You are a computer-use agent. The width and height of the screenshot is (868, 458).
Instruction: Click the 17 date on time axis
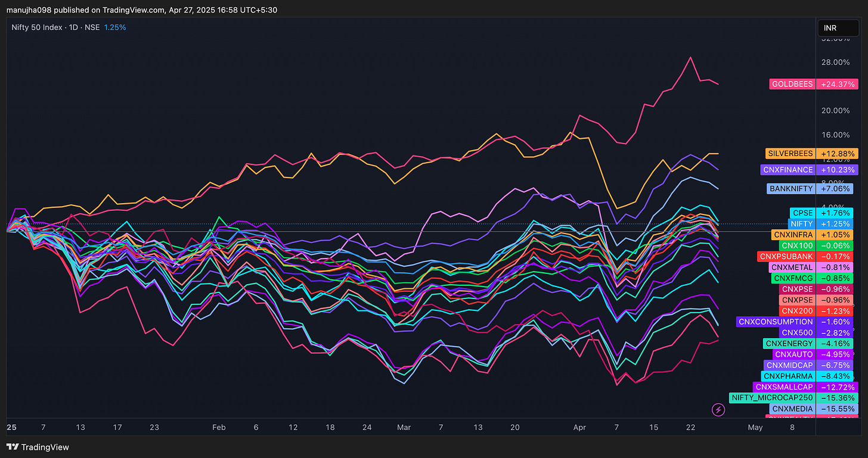[117, 427]
